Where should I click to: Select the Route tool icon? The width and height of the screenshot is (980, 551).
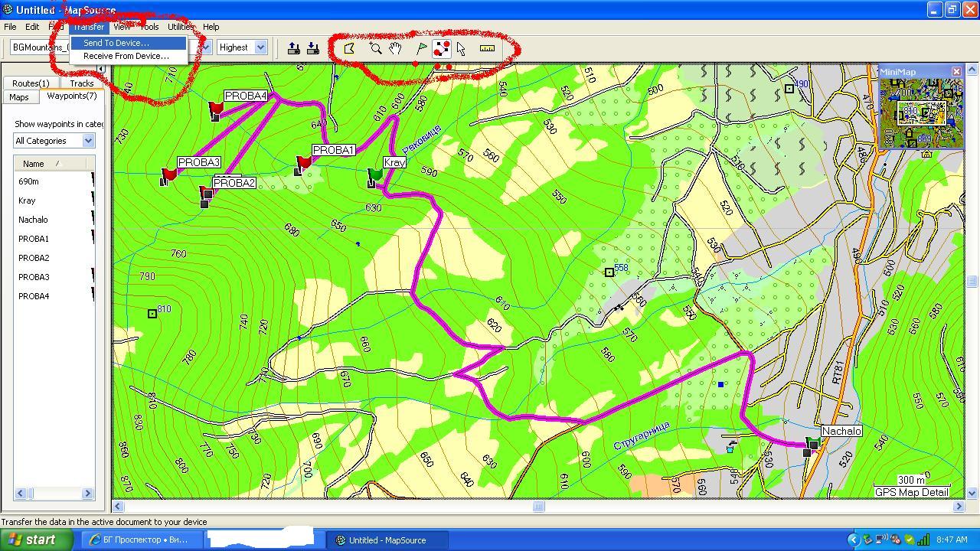(x=442, y=48)
